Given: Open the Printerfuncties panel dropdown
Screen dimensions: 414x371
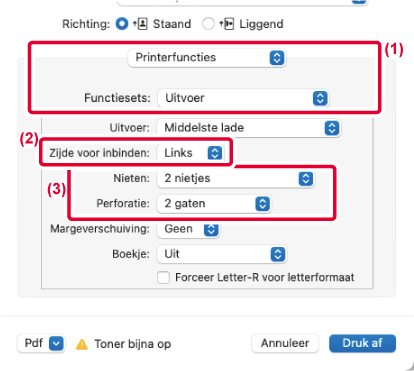Looking at the screenshot, I should tap(207, 58).
